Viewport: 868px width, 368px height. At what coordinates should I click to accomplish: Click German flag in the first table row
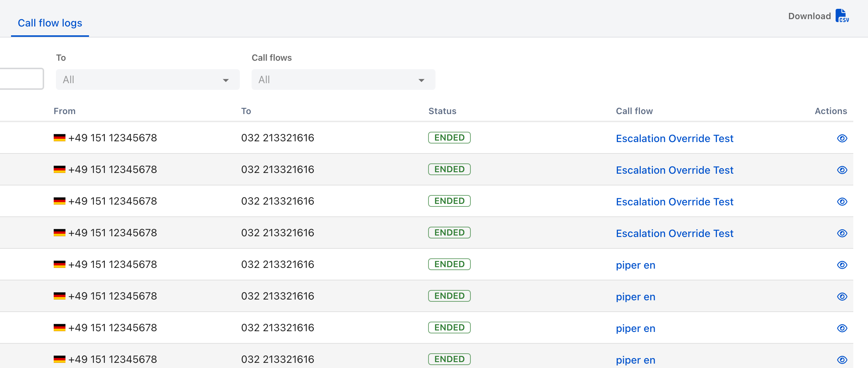pos(60,138)
